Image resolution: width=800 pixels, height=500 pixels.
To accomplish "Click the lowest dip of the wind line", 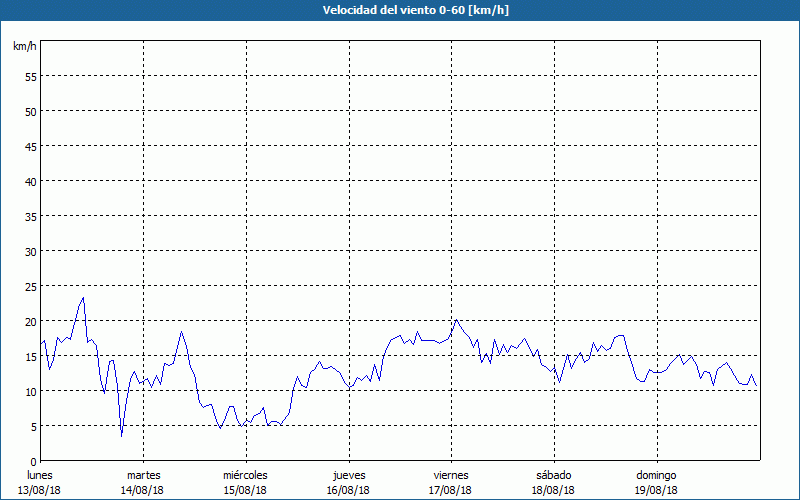I will click(x=122, y=435).
